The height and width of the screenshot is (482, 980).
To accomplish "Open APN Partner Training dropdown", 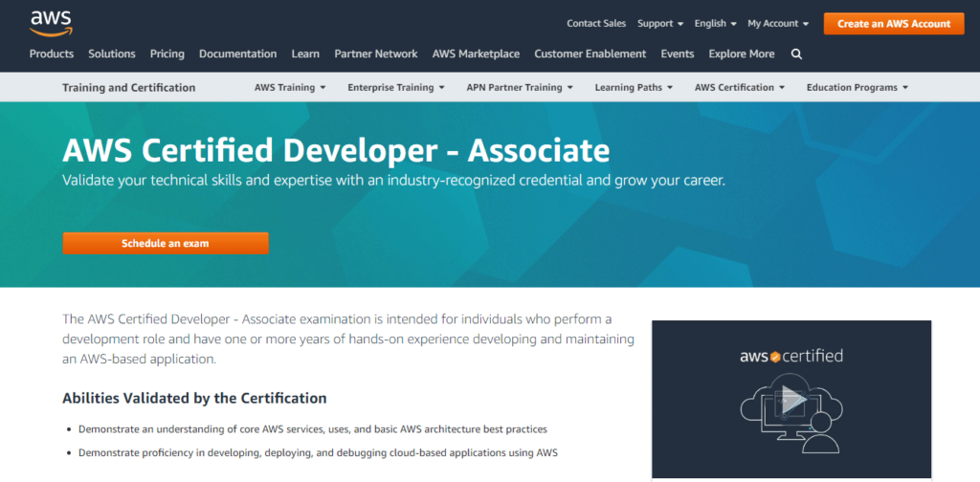I will point(520,88).
